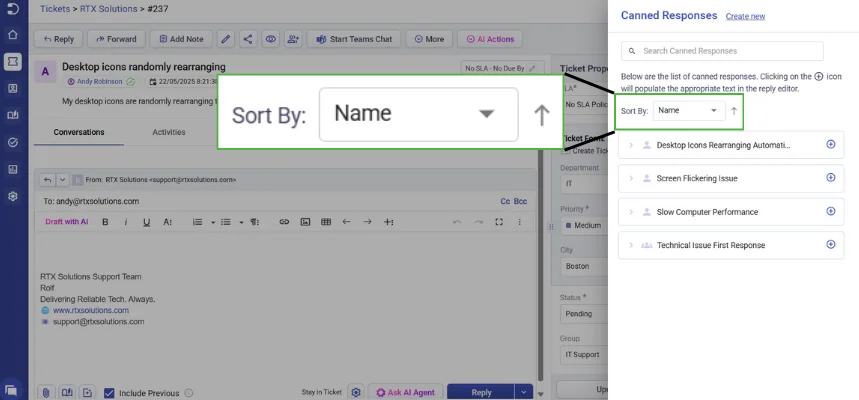Insert an image in the reply editor
Image resolution: width=859 pixels, height=400 pixels.
[x=305, y=222]
